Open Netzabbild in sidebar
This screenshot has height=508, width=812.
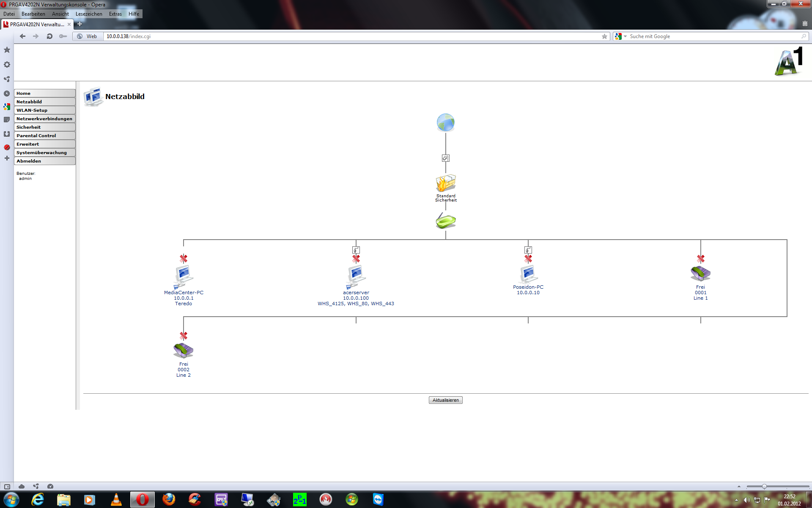pos(45,102)
